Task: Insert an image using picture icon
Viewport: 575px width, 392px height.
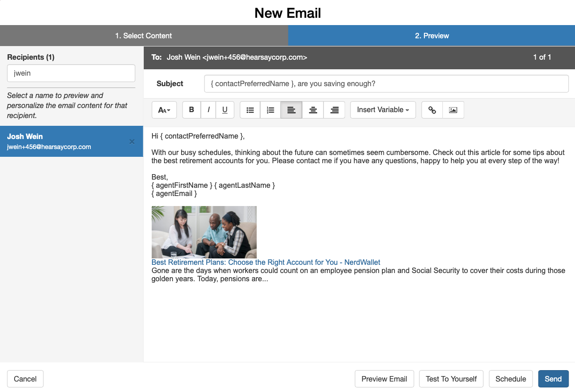Action: coord(453,110)
